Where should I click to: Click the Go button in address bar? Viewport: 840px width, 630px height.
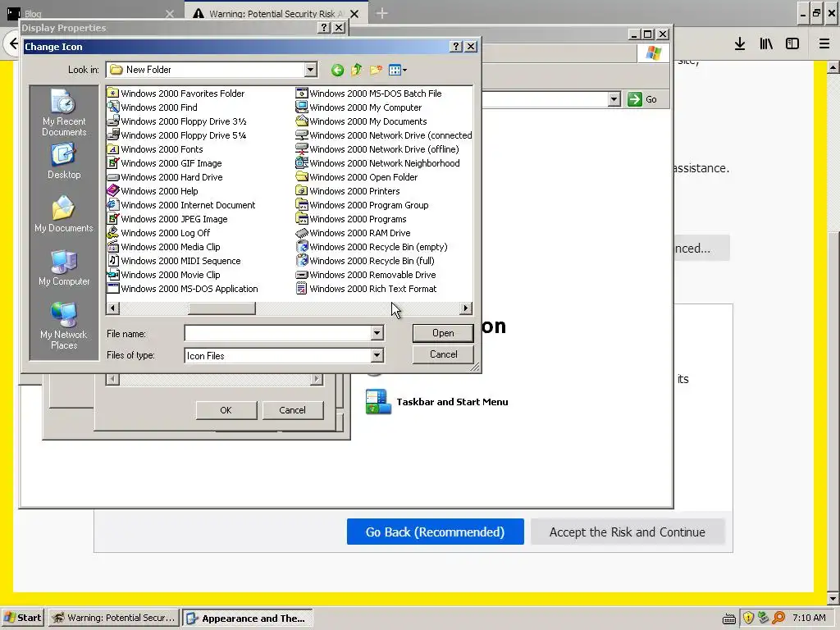click(x=642, y=99)
